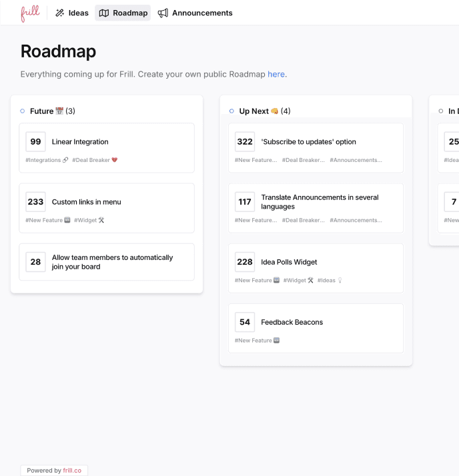459x476 pixels.
Task: Upvote Linear Integration with the 99 box
Action: (35, 142)
